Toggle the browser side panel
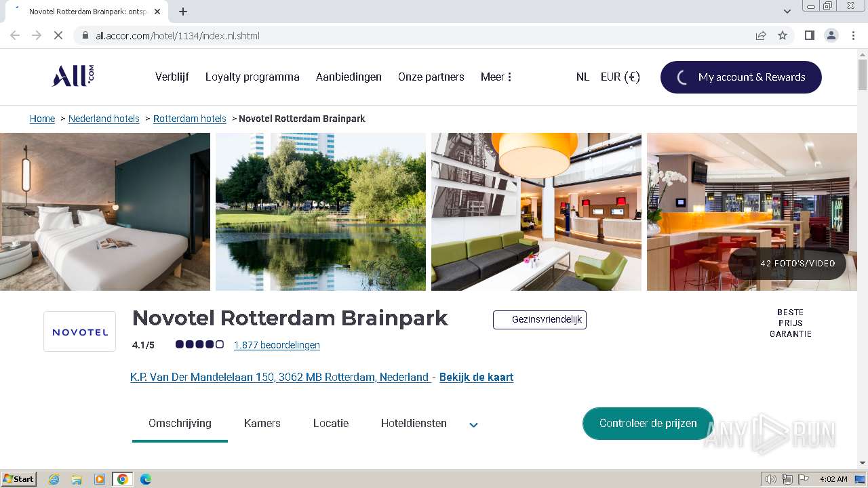The height and width of the screenshot is (488, 868). tap(809, 35)
